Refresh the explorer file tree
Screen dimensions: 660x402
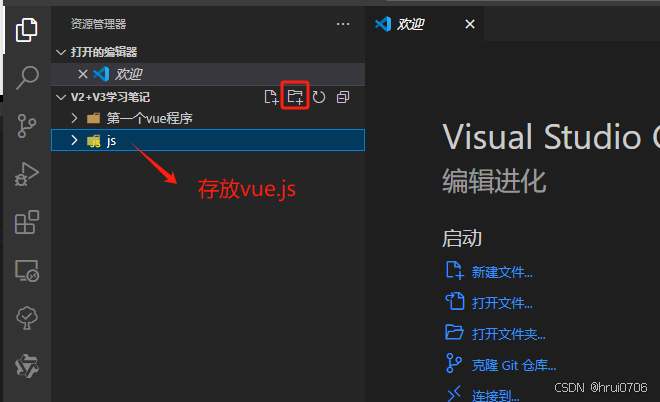(x=319, y=97)
